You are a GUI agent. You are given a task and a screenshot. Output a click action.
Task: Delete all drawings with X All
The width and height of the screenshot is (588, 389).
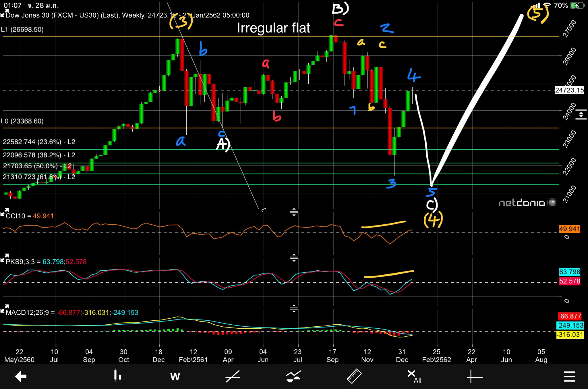414,376
